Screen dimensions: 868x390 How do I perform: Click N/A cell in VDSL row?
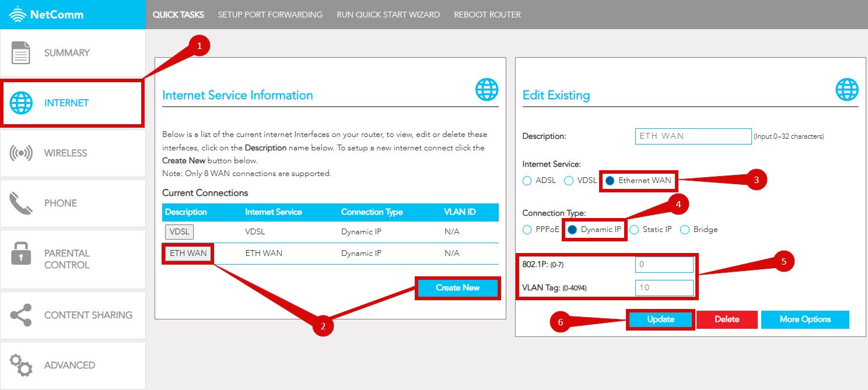(x=452, y=232)
